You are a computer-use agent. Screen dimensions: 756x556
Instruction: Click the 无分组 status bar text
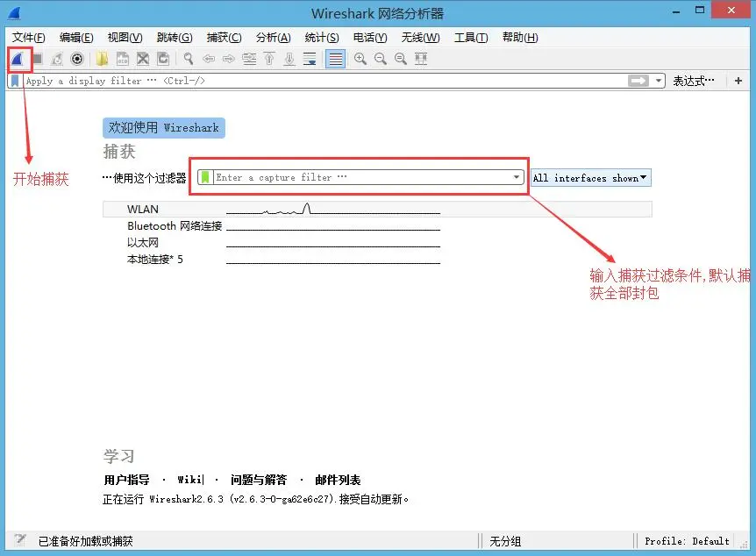coord(505,541)
